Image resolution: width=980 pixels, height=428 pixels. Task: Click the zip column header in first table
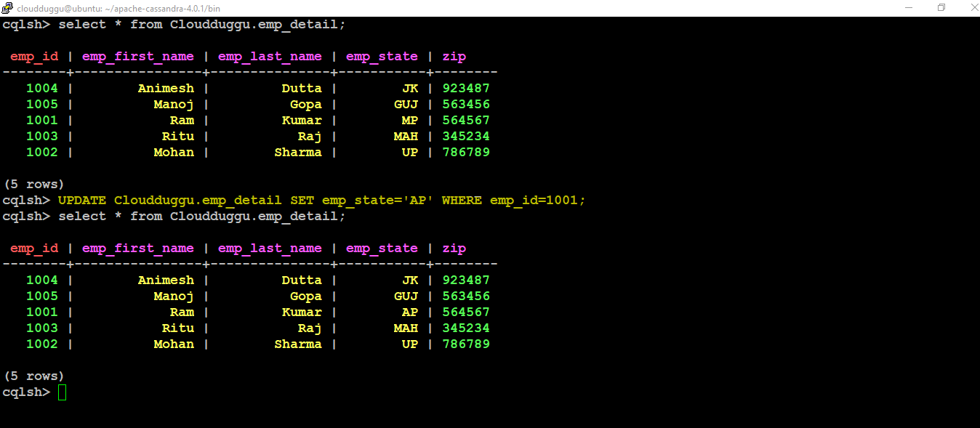(454, 57)
